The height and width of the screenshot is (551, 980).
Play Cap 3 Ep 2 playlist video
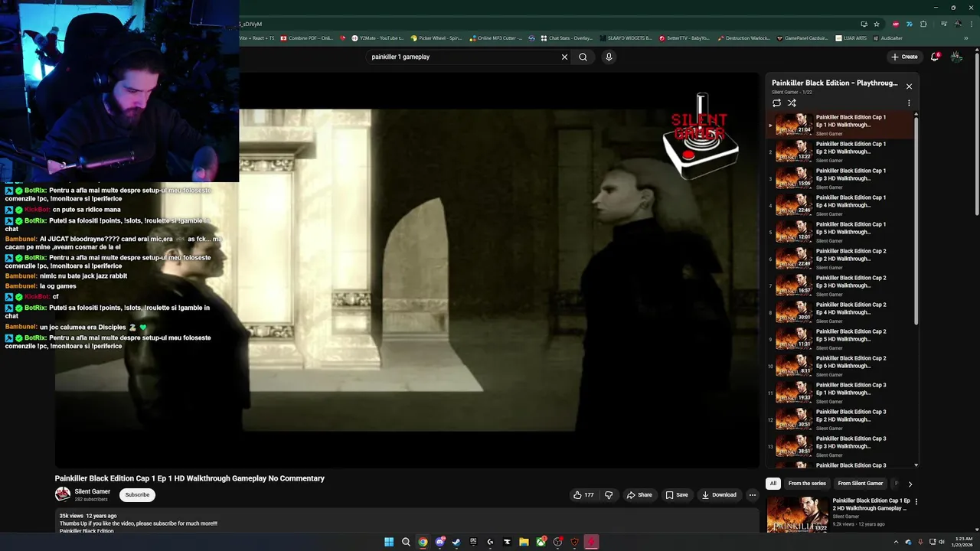(840, 419)
